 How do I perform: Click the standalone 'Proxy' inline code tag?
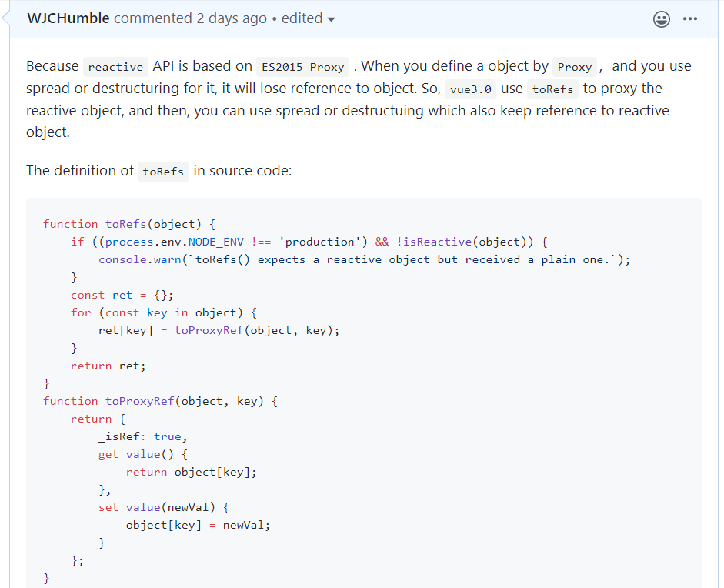[575, 67]
